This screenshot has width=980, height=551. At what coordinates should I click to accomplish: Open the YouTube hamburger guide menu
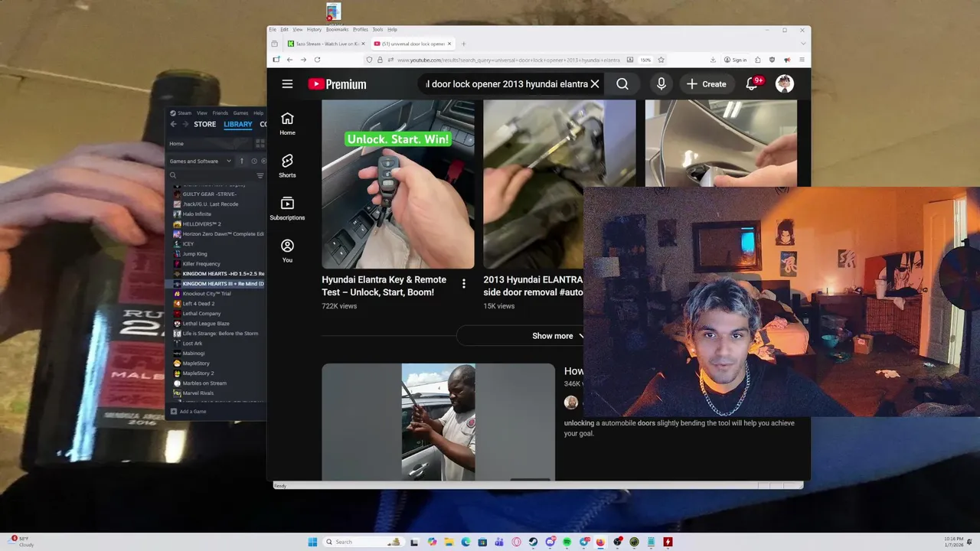pyautogui.click(x=287, y=84)
